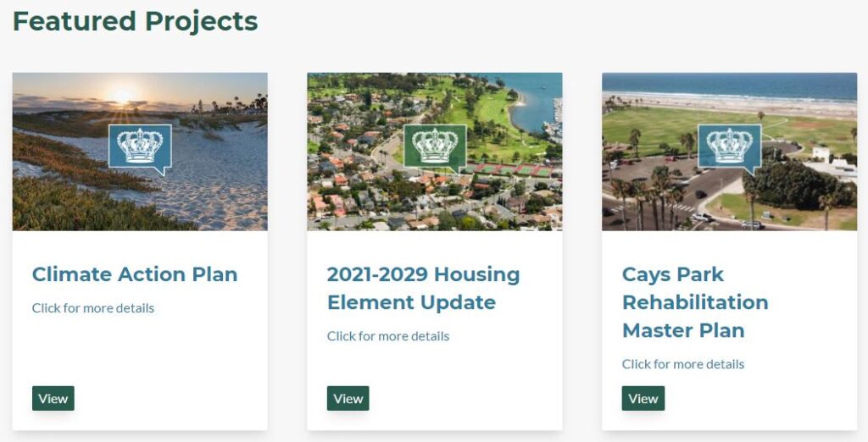Click the Featured Projects heading

pos(135,21)
